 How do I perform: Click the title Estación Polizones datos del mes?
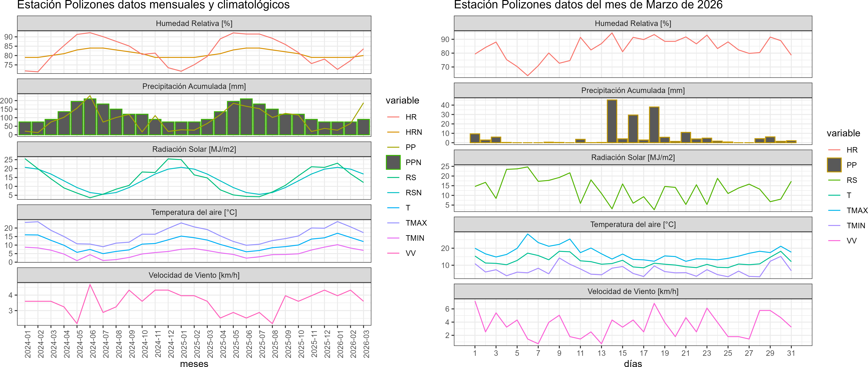(x=588, y=5)
